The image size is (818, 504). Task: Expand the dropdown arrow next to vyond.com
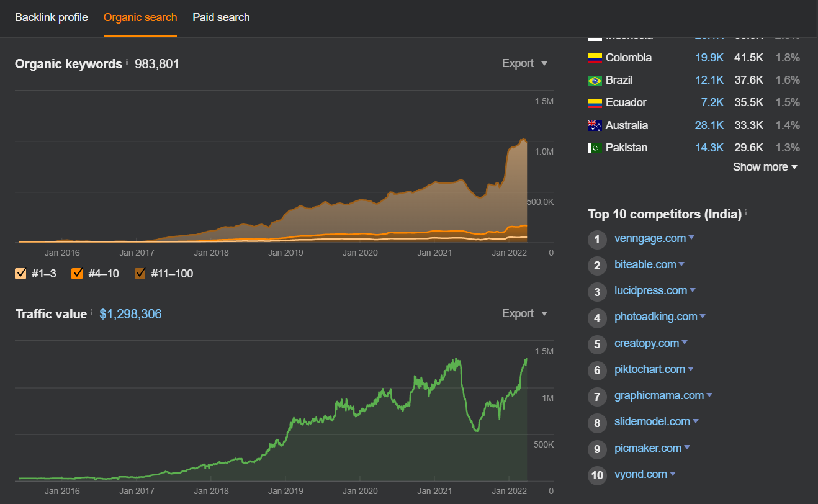pos(673,474)
